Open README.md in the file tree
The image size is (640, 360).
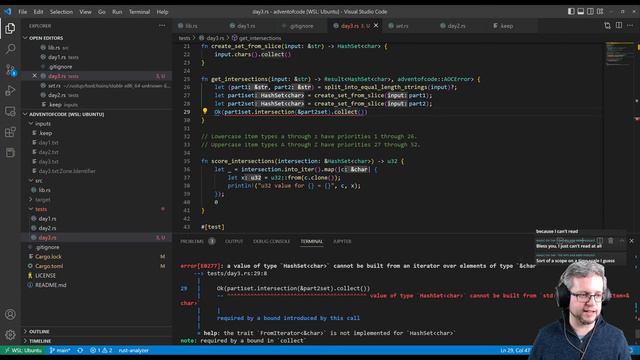(51, 285)
